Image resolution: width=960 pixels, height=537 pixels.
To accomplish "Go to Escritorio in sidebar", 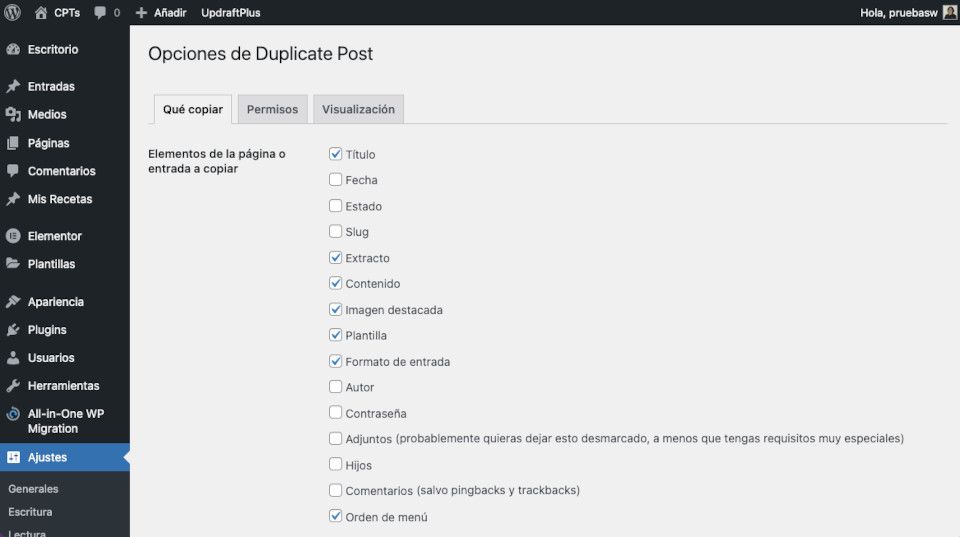I will coord(53,50).
